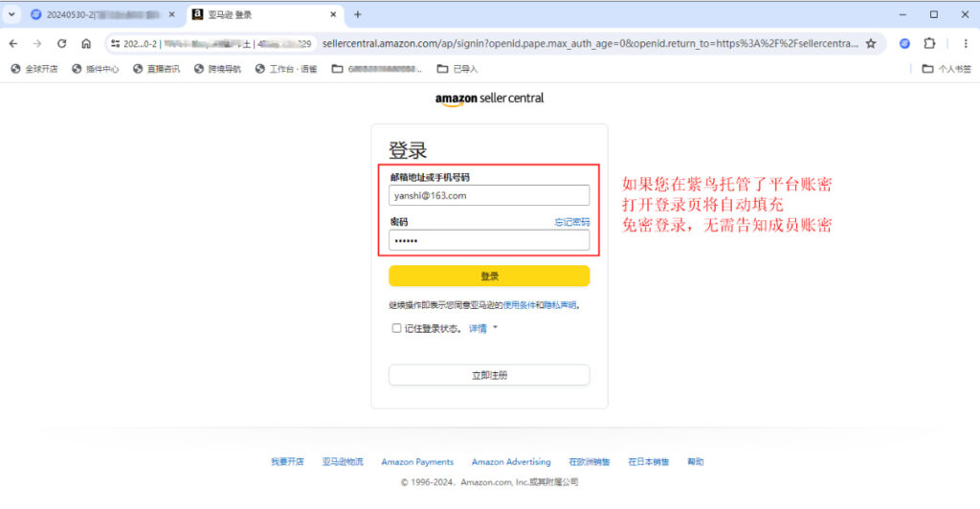Open the browser home page icon

point(86,44)
